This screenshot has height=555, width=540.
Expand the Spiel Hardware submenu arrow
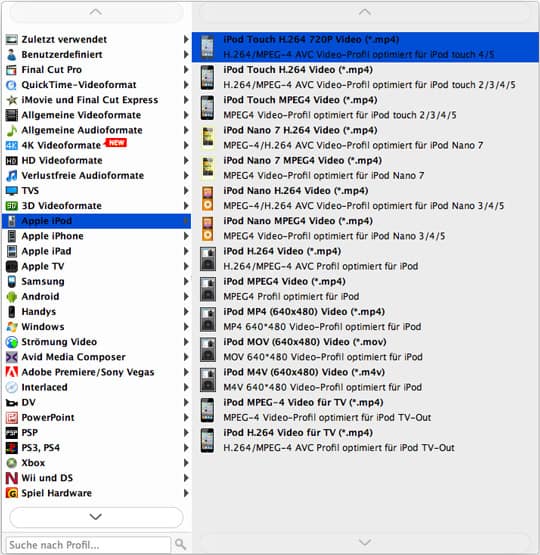pos(186,493)
